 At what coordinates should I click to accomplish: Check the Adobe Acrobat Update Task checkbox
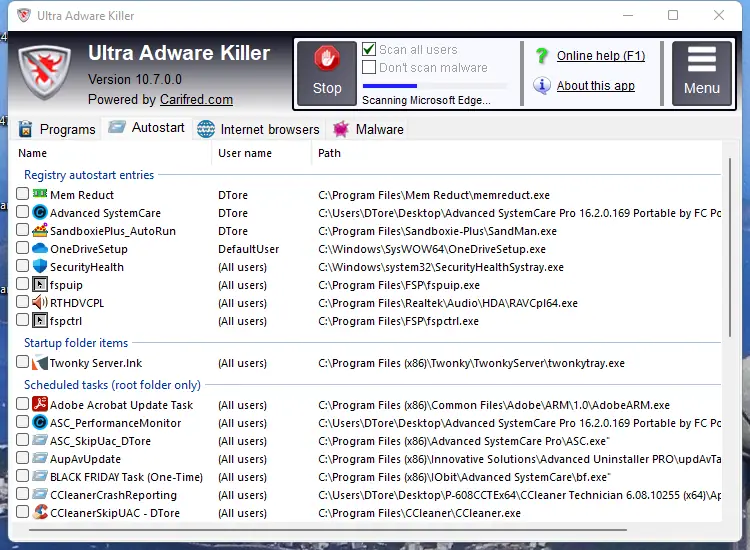[22, 404]
